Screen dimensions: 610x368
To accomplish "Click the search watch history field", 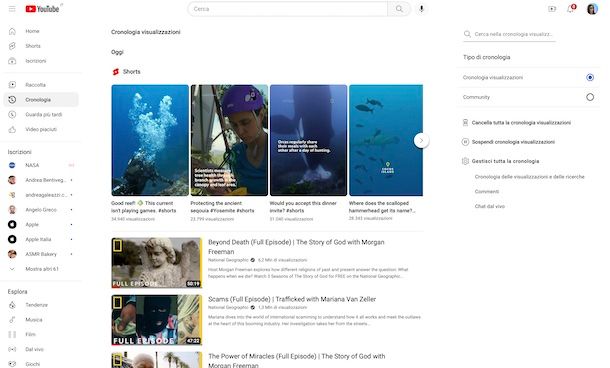I will pos(510,34).
